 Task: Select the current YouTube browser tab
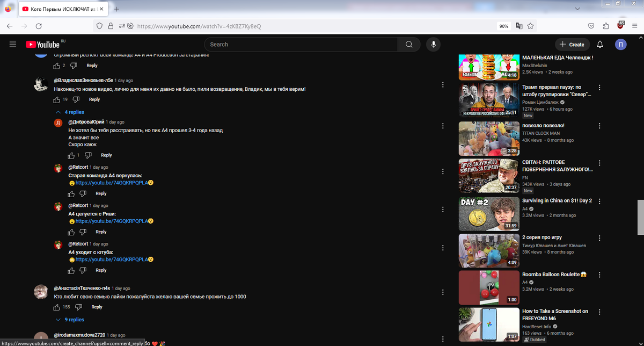[x=64, y=9]
